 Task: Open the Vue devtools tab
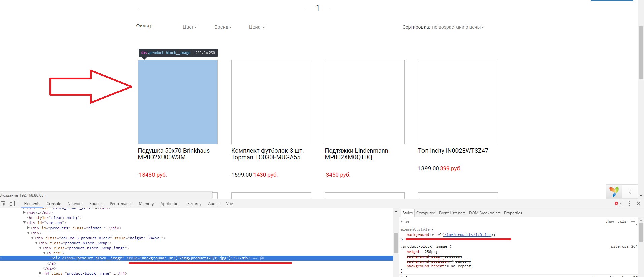[x=230, y=204]
